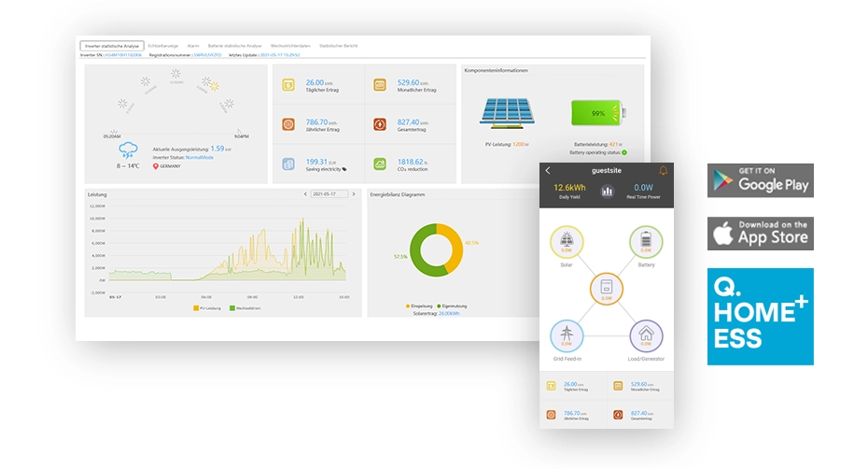Image resolution: width=868 pixels, height=469 pixels.
Task: Tap the notification bell in mobile app
Action: 664,170
